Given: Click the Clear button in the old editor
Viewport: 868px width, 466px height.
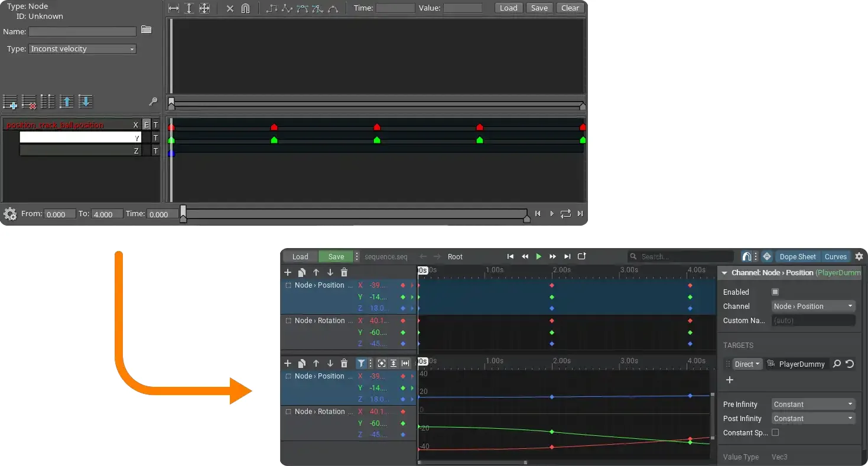Looking at the screenshot, I should [x=570, y=8].
